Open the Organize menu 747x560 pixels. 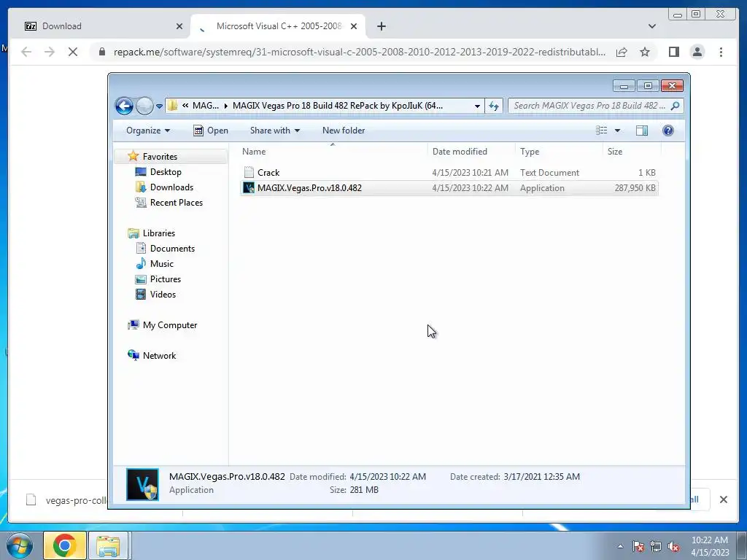(x=147, y=131)
